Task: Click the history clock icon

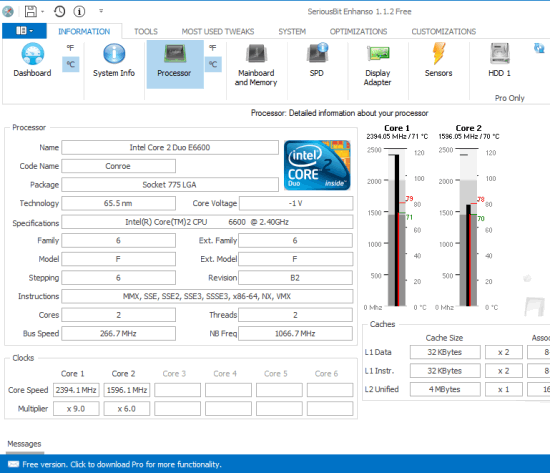Action: [60, 11]
